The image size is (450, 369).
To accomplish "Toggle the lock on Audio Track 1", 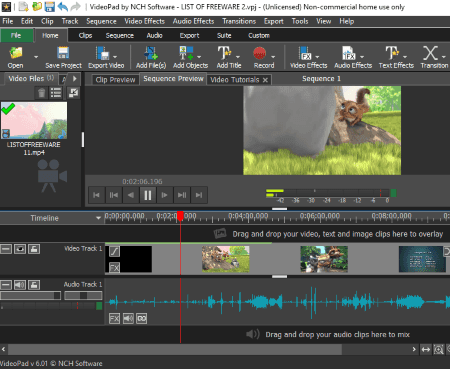I will tap(34, 285).
